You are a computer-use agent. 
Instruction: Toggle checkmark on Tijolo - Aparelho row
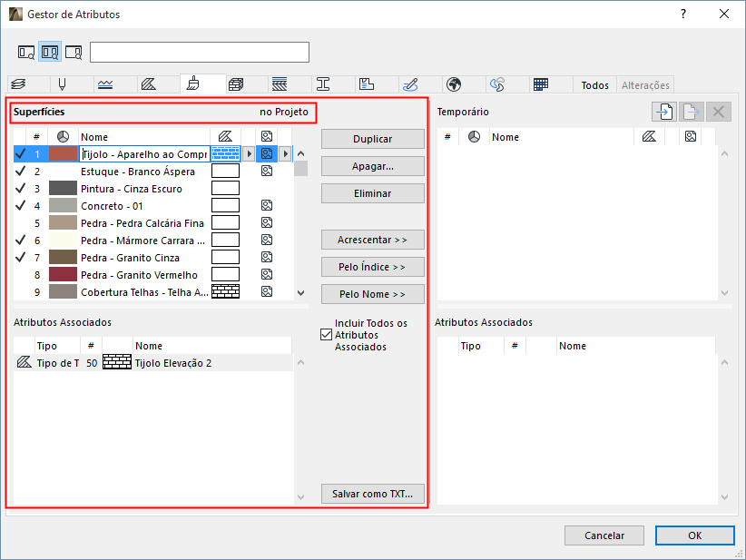(x=21, y=153)
